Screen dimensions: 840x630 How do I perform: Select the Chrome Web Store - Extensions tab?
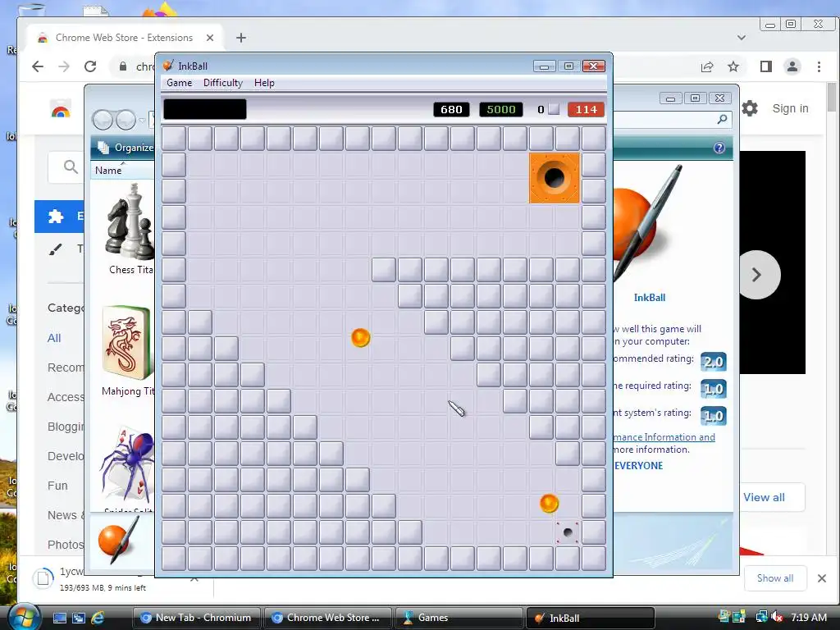(124, 38)
